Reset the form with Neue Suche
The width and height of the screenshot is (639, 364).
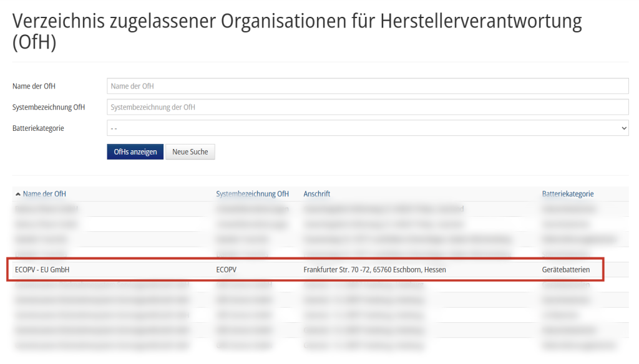[190, 152]
